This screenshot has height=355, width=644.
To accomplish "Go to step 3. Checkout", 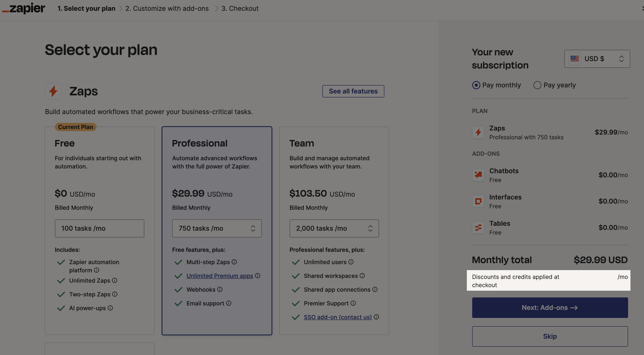I will (240, 9).
